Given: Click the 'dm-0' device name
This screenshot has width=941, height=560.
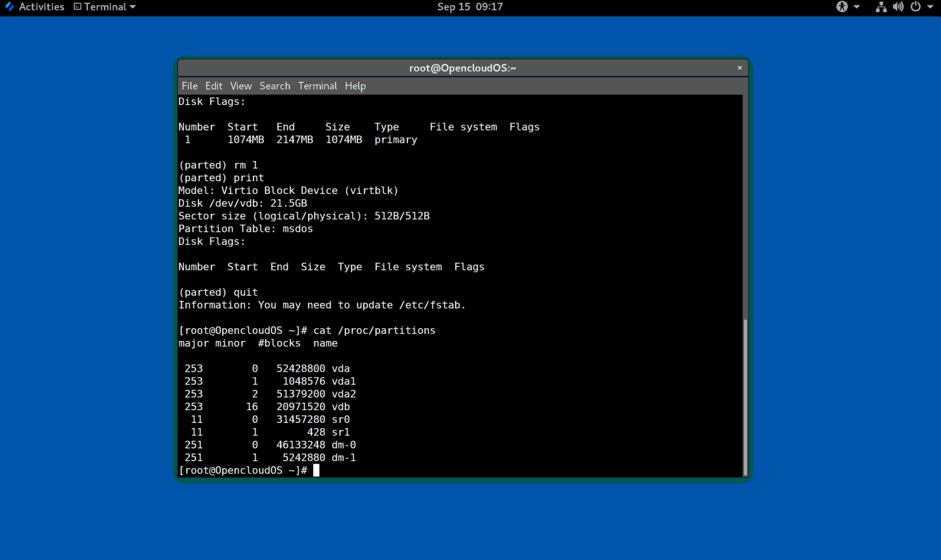Looking at the screenshot, I should 344,446.
